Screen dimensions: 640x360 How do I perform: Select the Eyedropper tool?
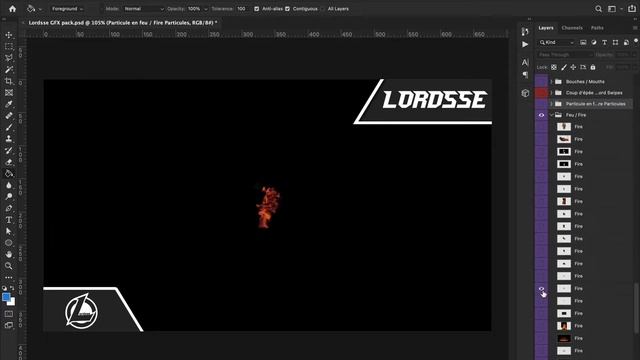click(9, 104)
